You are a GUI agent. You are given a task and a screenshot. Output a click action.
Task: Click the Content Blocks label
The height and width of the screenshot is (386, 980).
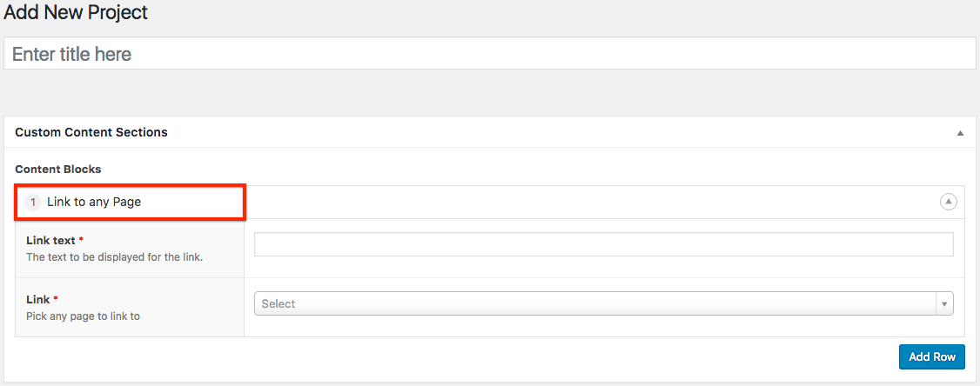coord(58,169)
